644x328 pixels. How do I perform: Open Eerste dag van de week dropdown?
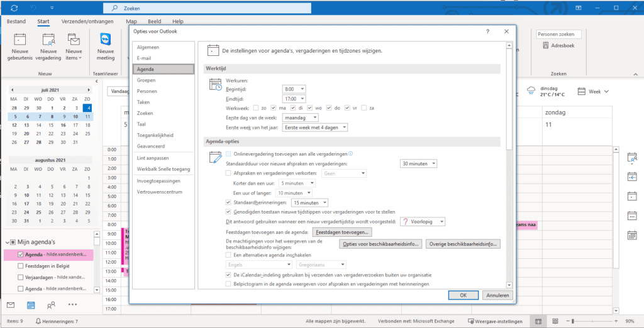click(x=301, y=118)
